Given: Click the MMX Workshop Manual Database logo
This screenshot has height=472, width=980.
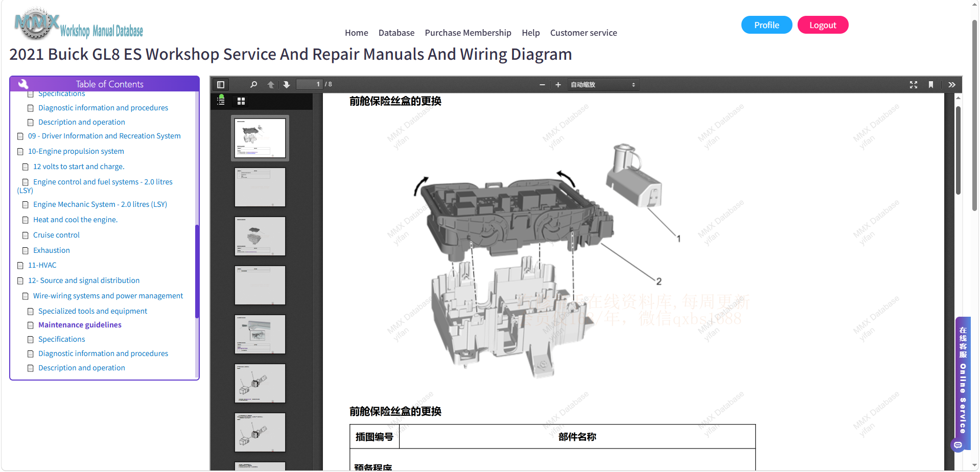Looking at the screenshot, I should tap(79, 24).
